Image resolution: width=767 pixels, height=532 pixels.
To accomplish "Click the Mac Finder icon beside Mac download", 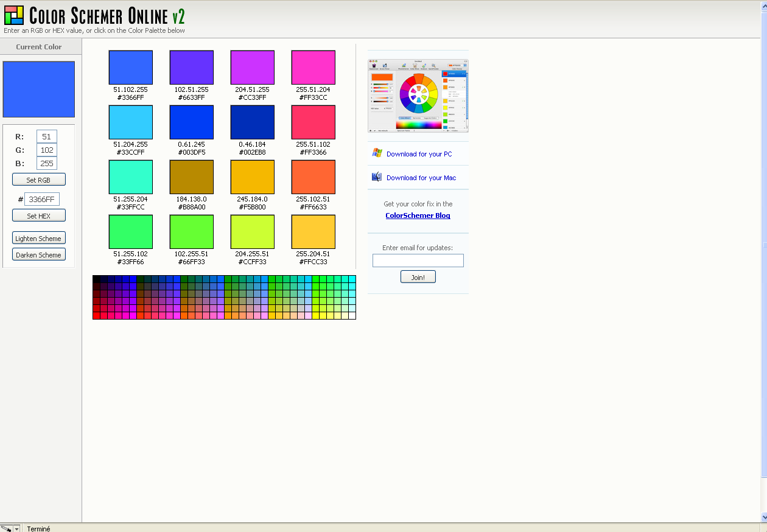I will pyautogui.click(x=377, y=177).
